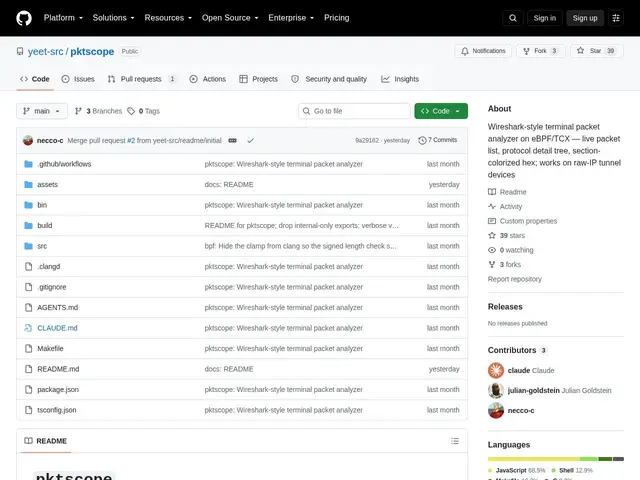Click the book icon beside Readme in About
This screenshot has width=640, height=480.
coord(492,192)
